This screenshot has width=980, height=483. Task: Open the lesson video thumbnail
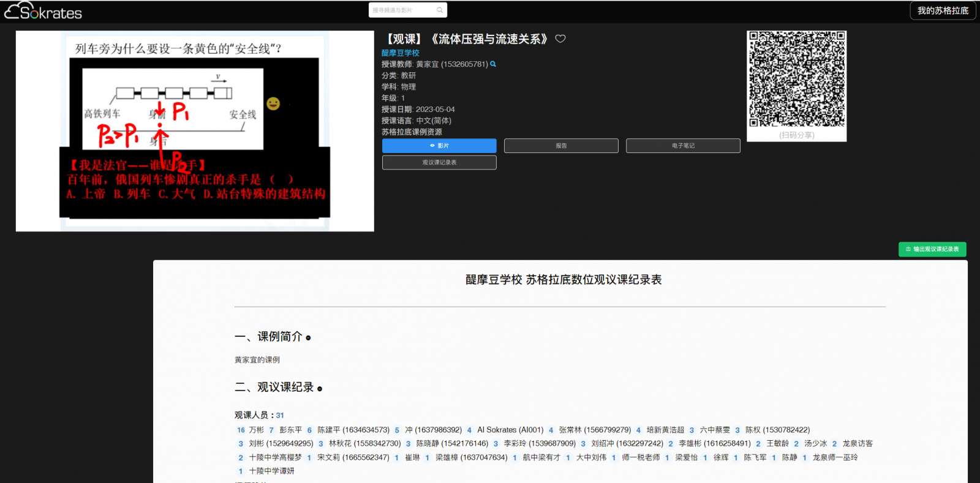click(195, 131)
